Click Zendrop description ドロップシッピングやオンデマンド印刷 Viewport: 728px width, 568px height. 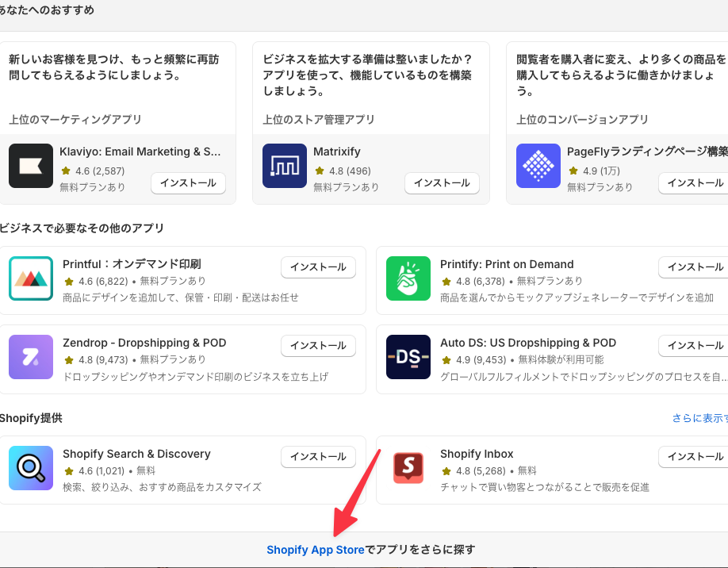click(x=195, y=376)
